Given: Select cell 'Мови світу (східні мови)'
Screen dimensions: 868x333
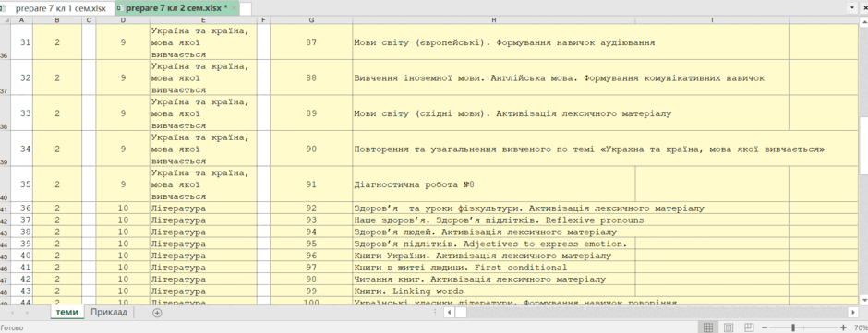Looking at the screenshot, I should [x=494, y=113].
